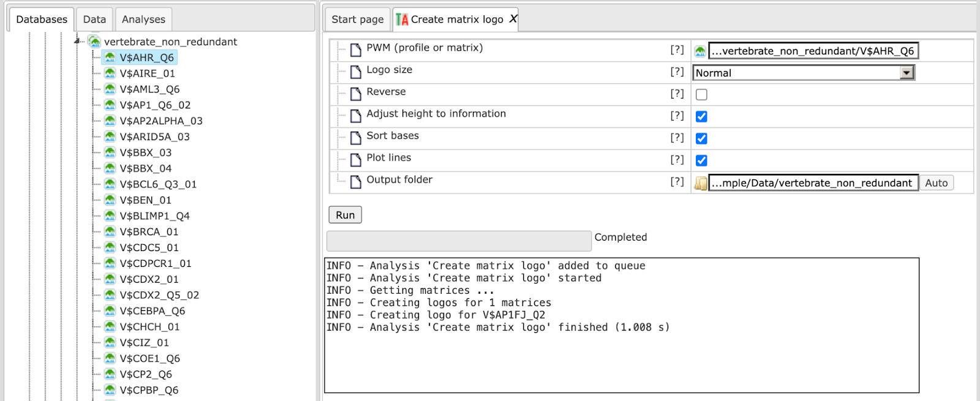
Task: Click the V$BCL6_Q3_01 matrix icon
Action: tap(110, 184)
